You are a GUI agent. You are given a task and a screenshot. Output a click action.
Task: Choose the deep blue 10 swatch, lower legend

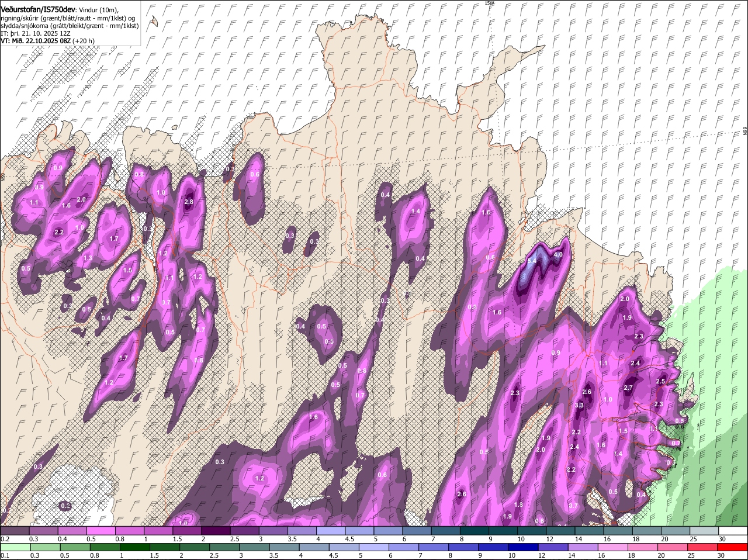[522, 547]
